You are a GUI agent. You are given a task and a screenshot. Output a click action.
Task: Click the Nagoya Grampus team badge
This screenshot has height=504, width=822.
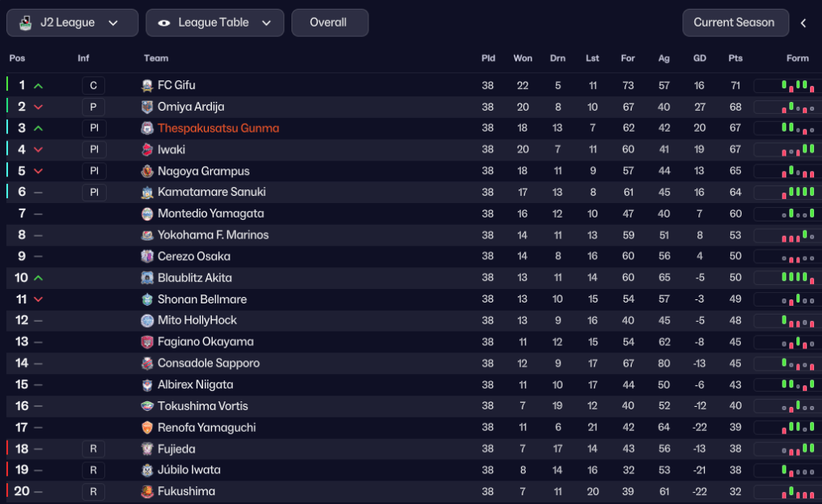coord(147,171)
